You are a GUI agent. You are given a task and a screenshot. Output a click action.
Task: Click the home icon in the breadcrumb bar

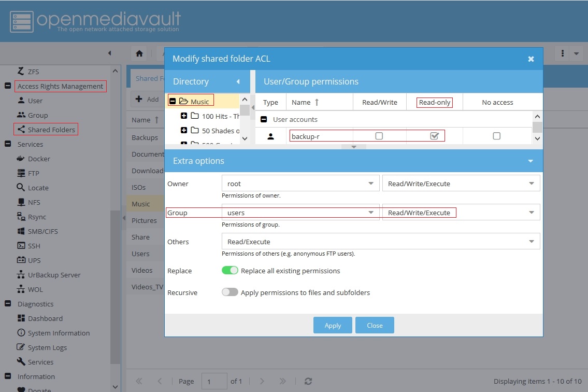coord(139,53)
